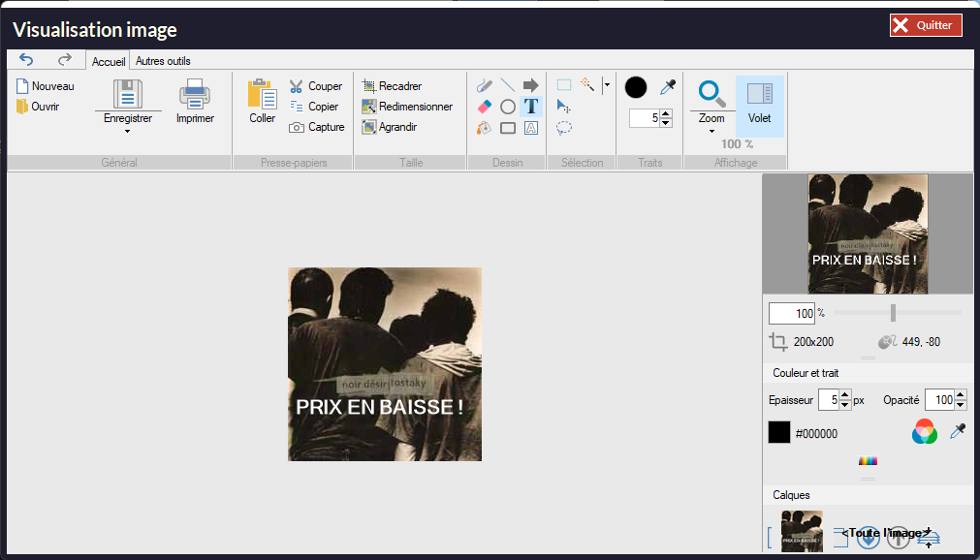The height and width of the screenshot is (560, 980).
Task: Expand the selection tools dropdown arrow
Action: click(607, 85)
